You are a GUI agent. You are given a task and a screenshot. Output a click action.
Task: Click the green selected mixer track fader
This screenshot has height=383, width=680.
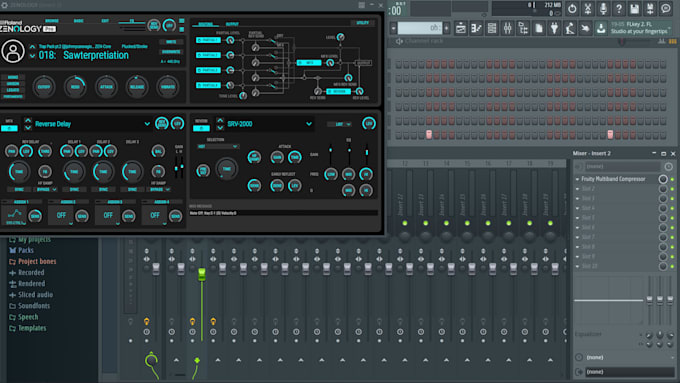coord(202,274)
